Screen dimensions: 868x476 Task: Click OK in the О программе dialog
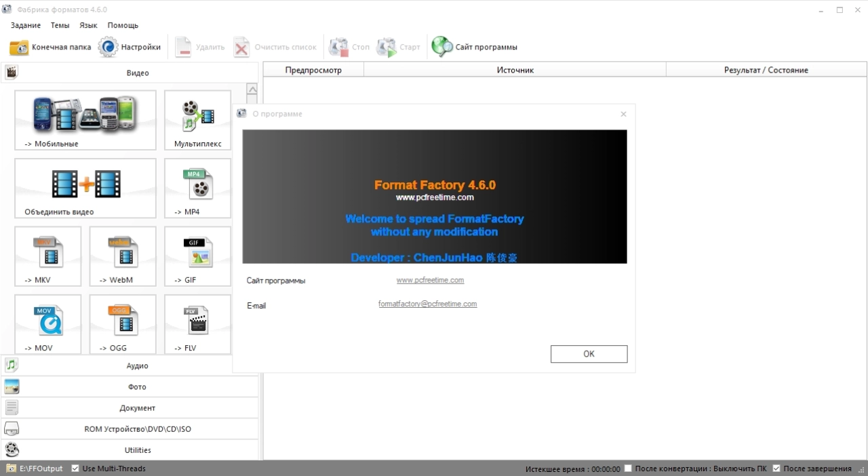(589, 354)
